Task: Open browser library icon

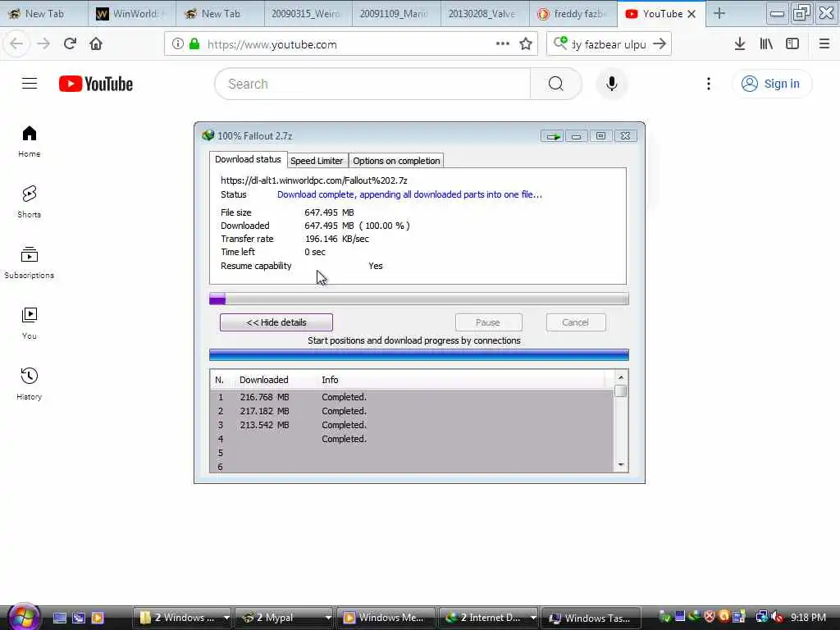Action: [766, 44]
